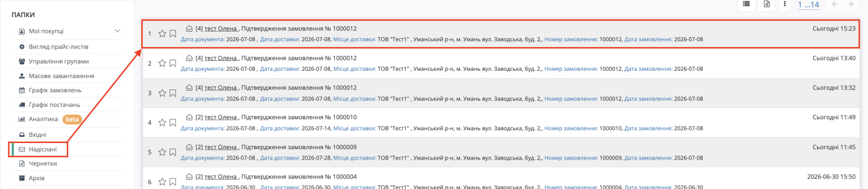The height and width of the screenshot is (189, 868).
Task: Open the 1...14 page range selector
Action: [x=809, y=5]
